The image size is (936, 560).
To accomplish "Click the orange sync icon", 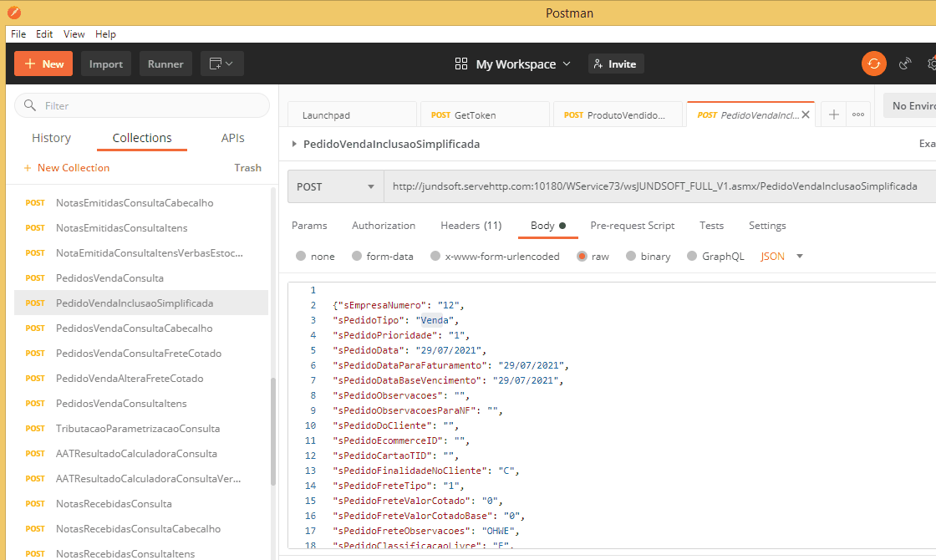I will [x=873, y=64].
